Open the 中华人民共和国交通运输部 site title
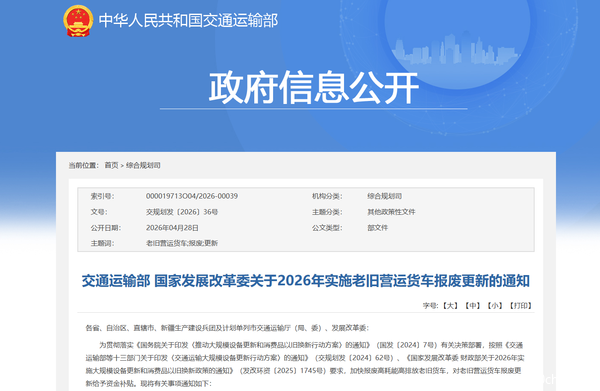 click(188, 21)
